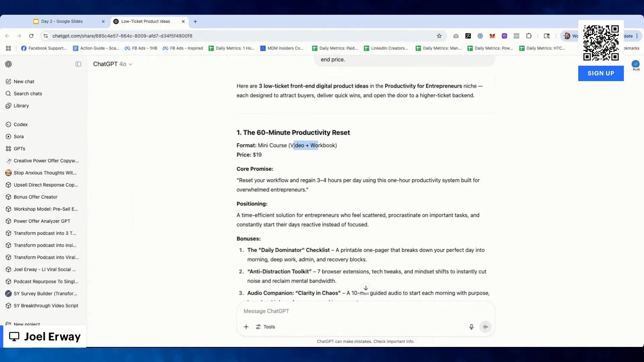Image resolution: width=644 pixels, height=362 pixels.
Task: Click the purple square extension icon
Action: tap(504, 36)
